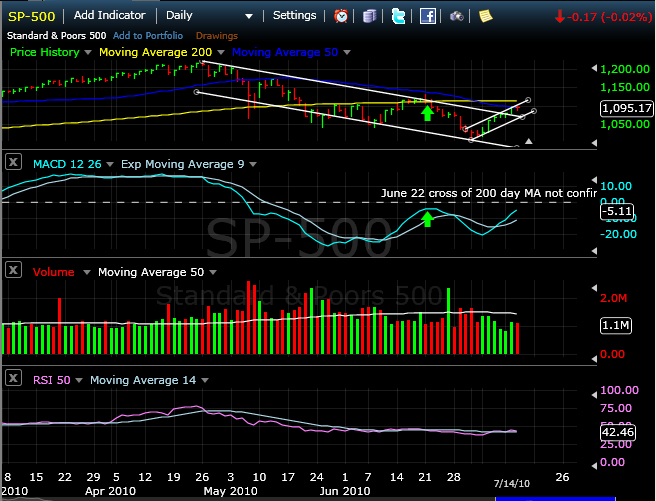Expand the Price History options arrow
The height and width of the screenshot is (501, 656).
88,52
